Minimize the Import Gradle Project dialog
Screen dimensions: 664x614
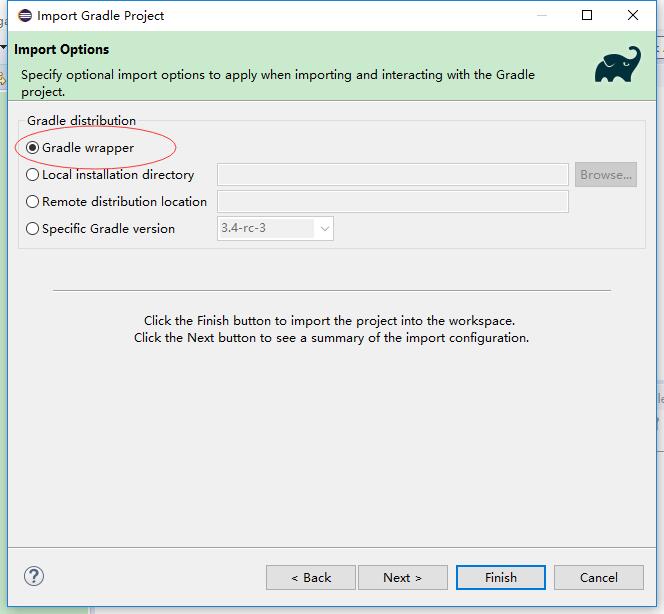(x=541, y=15)
